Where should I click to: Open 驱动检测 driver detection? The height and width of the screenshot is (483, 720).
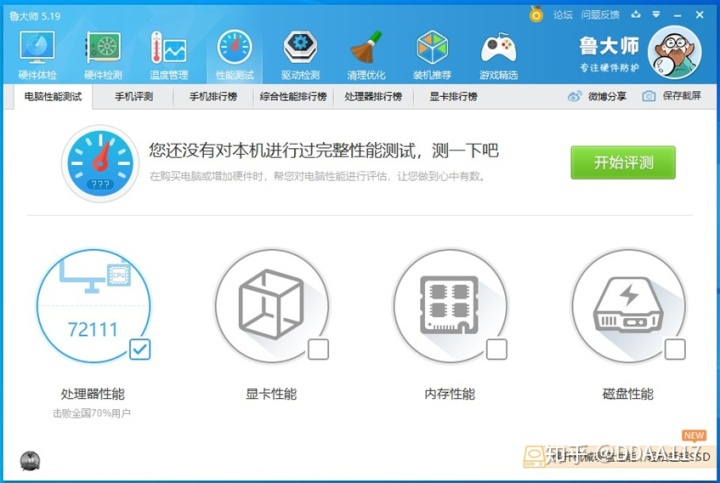(300, 55)
